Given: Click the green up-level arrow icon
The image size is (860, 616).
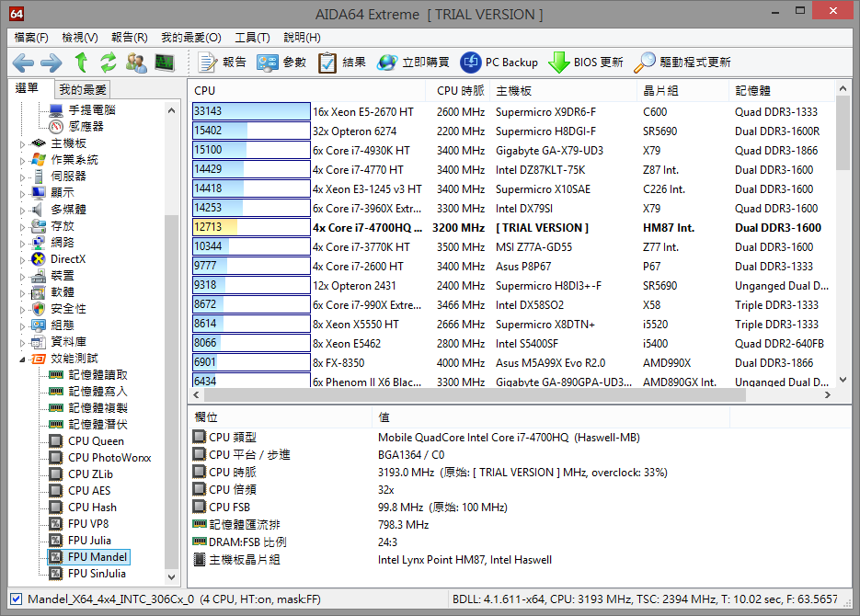Looking at the screenshot, I should coord(81,63).
